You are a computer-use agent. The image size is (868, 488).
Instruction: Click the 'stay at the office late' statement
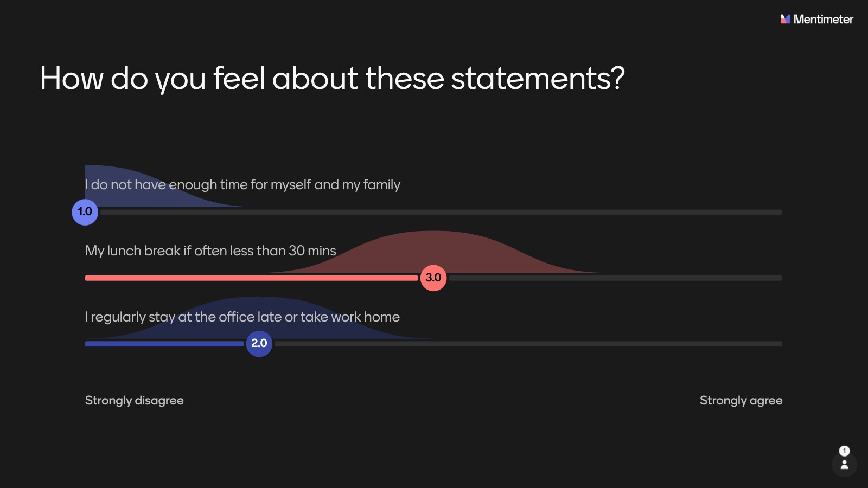tap(242, 317)
